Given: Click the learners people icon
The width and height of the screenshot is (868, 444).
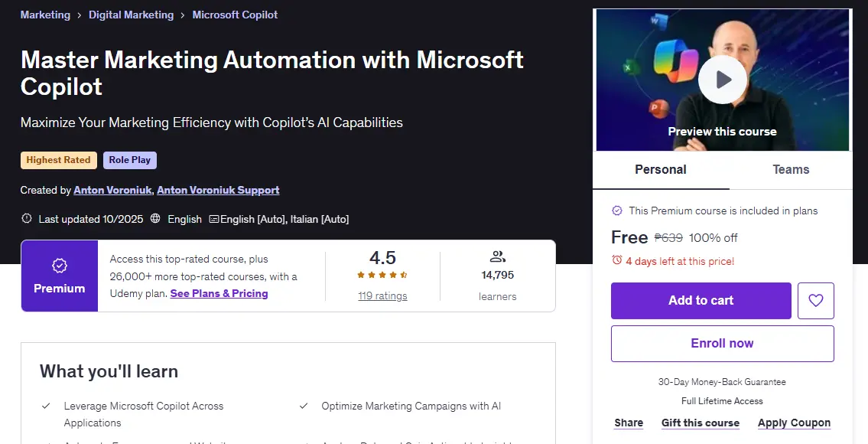Looking at the screenshot, I should click(498, 256).
